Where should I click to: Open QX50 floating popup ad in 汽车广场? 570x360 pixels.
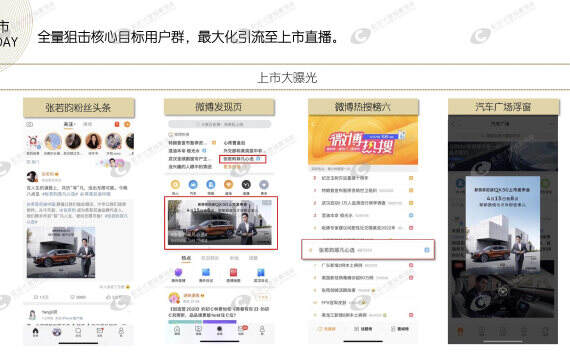503,225
